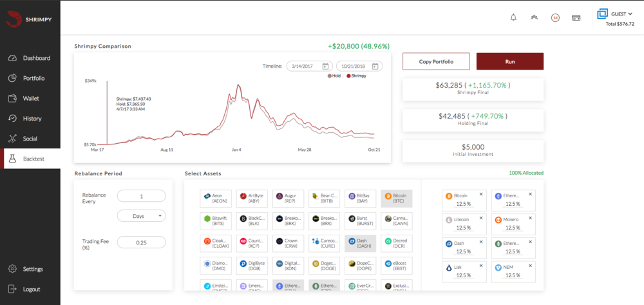Viewport: 644px width, 305px height.
Task: Remove Dash from allocation with its X
Action: (x=481, y=242)
